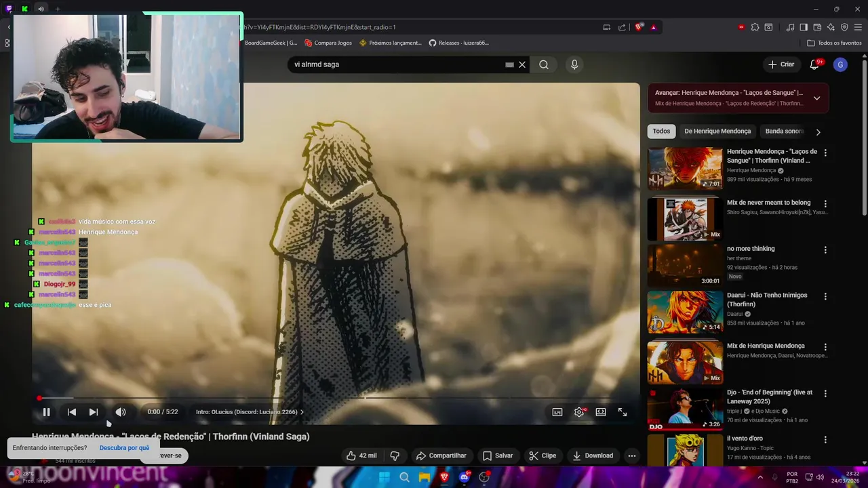Open the music note playlist icon
The width and height of the screenshot is (868, 488).
tap(790, 27)
